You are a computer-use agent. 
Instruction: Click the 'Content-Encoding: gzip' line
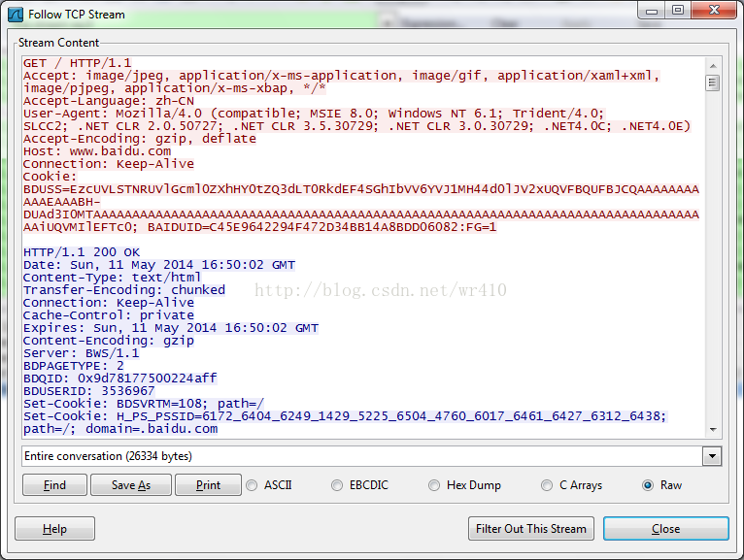click(109, 341)
